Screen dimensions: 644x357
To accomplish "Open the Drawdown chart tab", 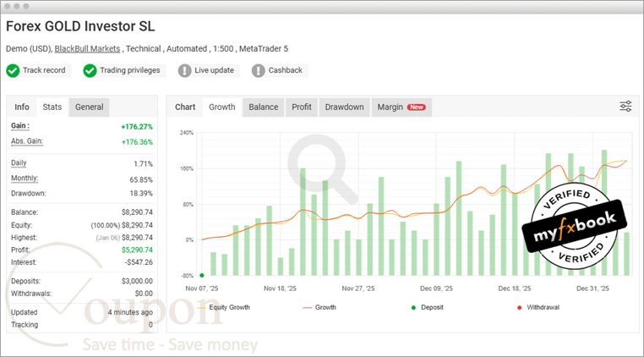I will tap(345, 107).
